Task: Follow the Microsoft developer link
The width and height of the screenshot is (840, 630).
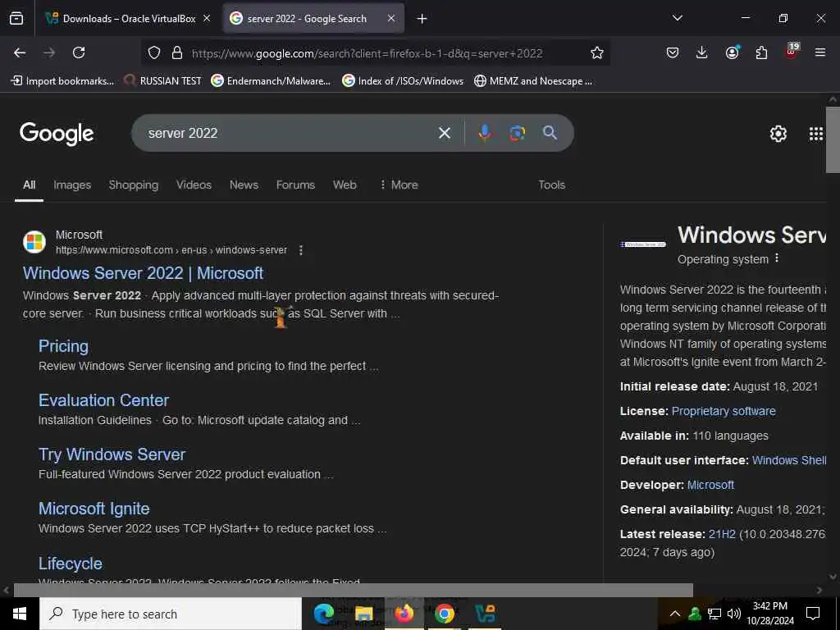Action: tap(710, 485)
